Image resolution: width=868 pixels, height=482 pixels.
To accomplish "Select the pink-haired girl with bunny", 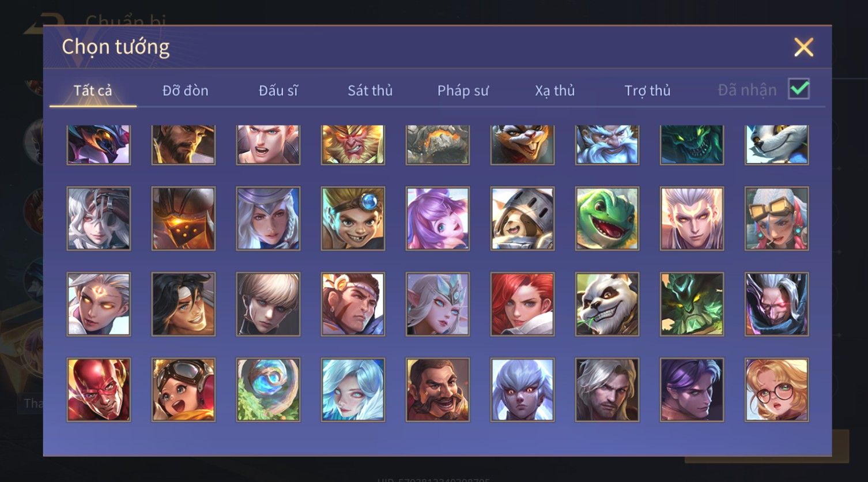I will 437,219.
